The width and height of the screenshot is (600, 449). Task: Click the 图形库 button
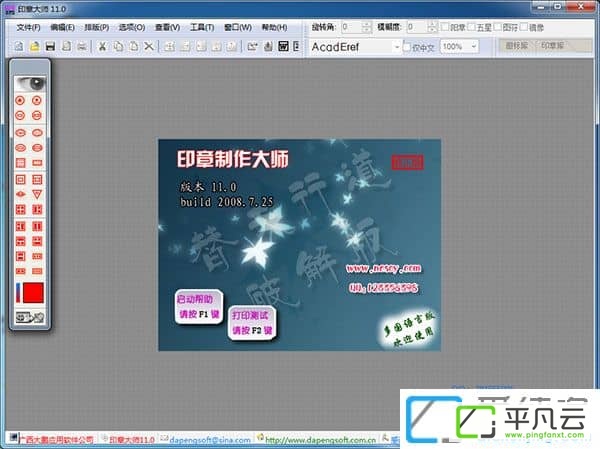[517, 46]
